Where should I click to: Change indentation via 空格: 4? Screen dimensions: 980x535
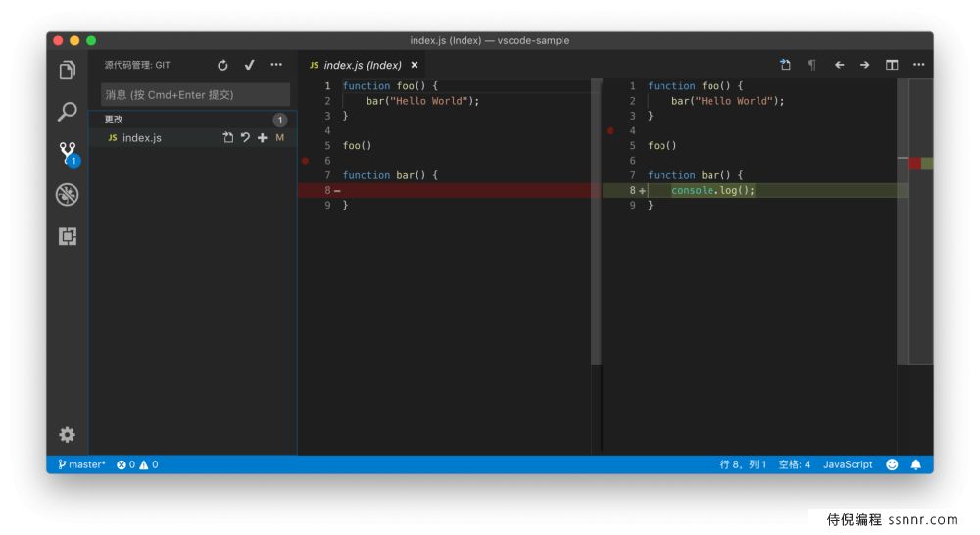795,464
